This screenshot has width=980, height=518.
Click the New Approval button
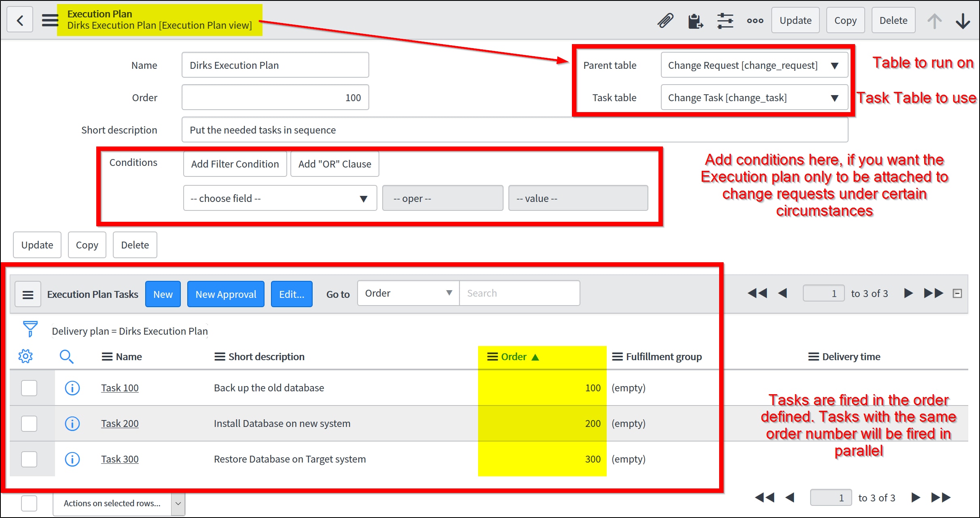pyautogui.click(x=226, y=294)
